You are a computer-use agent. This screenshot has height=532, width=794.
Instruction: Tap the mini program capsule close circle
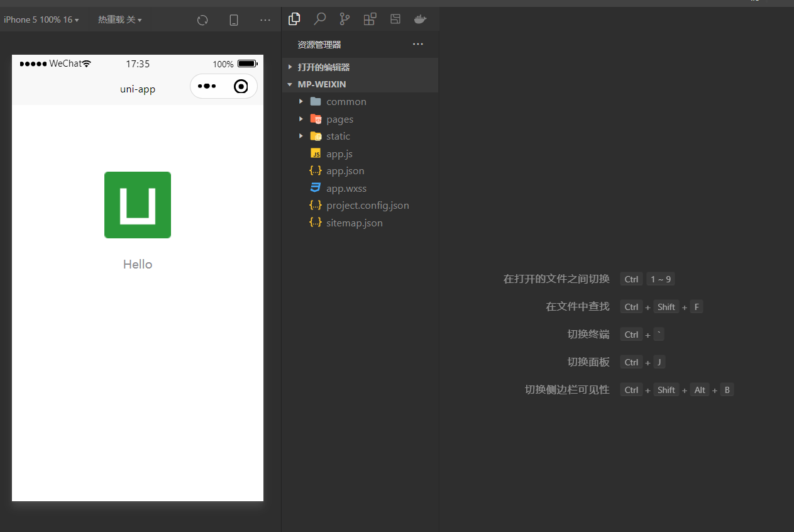pos(241,86)
